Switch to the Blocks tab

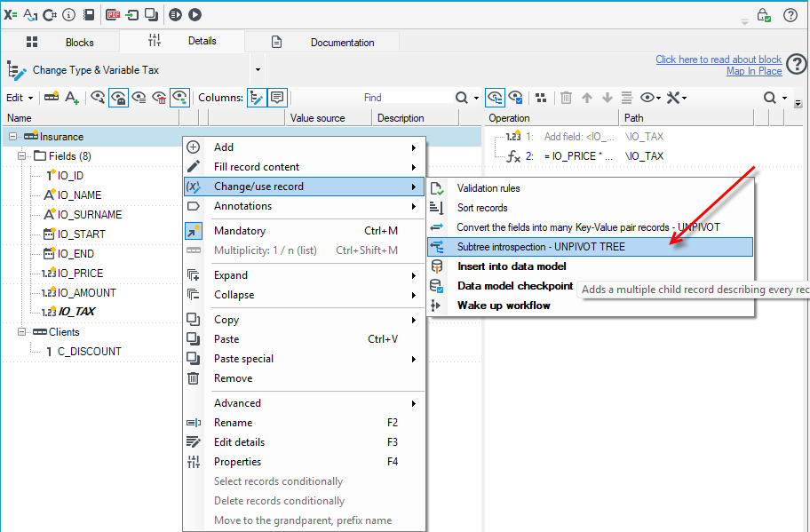(61, 43)
